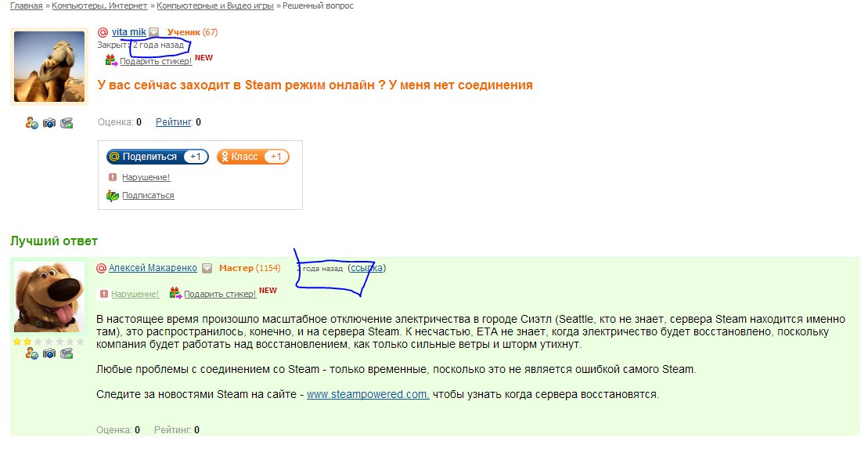Go to Главная breadcrumb link
This screenshot has height=456, width=868.
click(26, 5)
